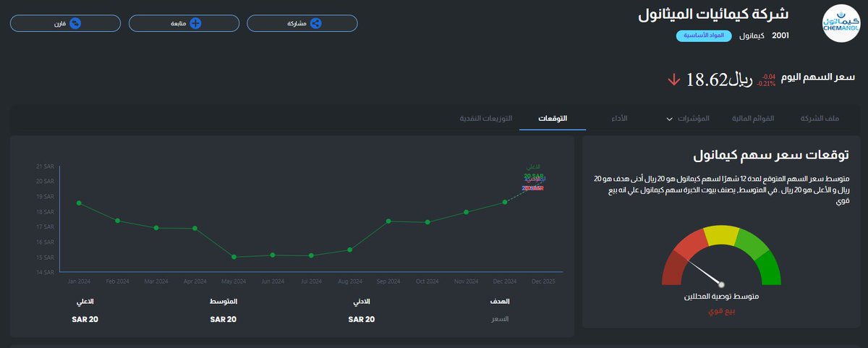
Task: Expand the المؤشرات dropdown tab
Action: point(689,118)
